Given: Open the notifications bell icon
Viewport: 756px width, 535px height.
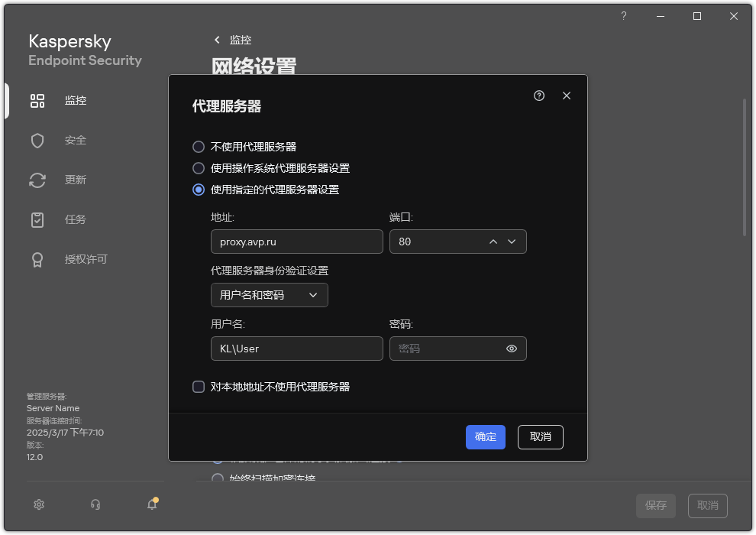Looking at the screenshot, I should [151, 504].
